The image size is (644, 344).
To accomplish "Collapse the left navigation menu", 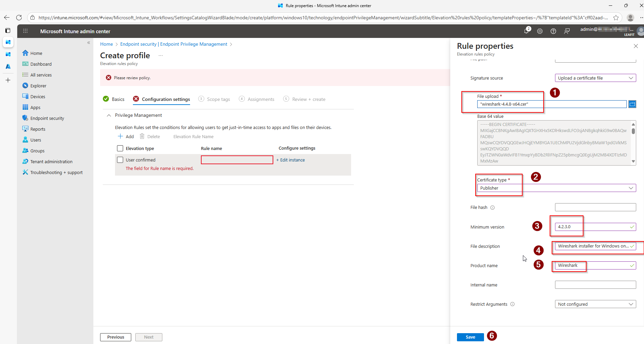I will coord(89,43).
